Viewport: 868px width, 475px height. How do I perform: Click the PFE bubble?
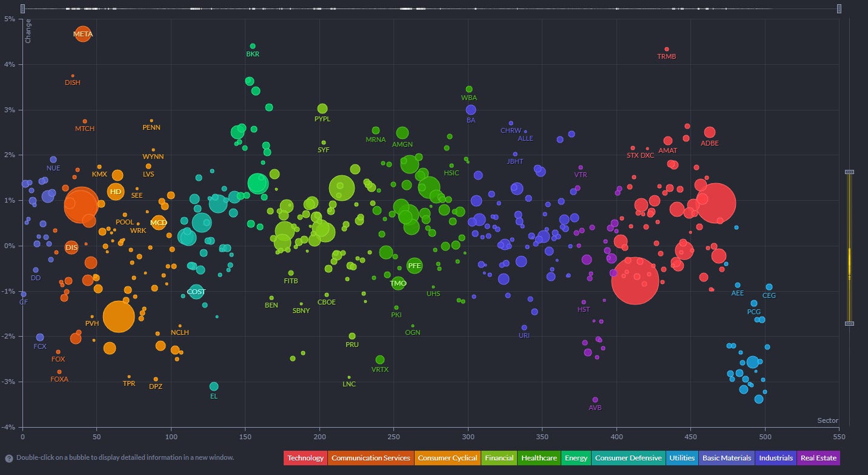(x=415, y=265)
